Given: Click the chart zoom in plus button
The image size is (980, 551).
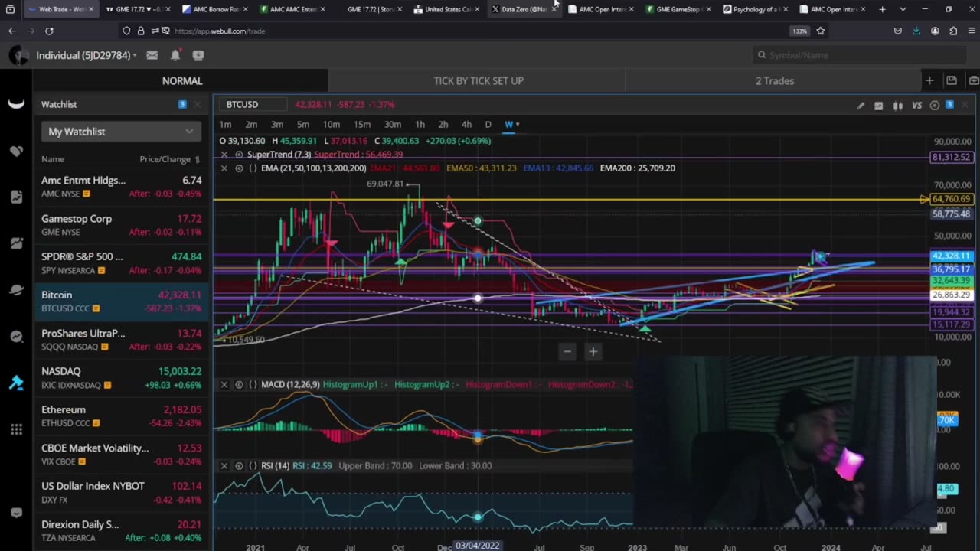Looking at the screenshot, I should (593, 351).
